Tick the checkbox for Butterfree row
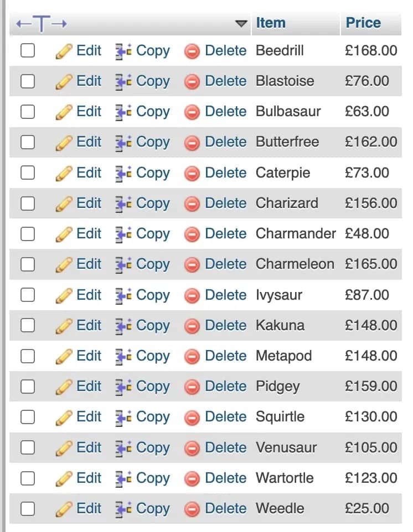413x532 pixels. click(28, 142)
